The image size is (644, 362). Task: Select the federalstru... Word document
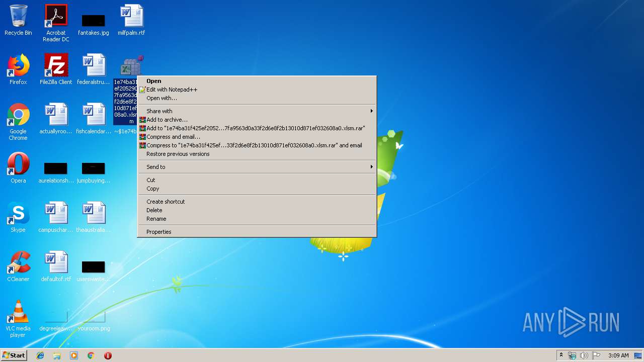tap(94, 70)
